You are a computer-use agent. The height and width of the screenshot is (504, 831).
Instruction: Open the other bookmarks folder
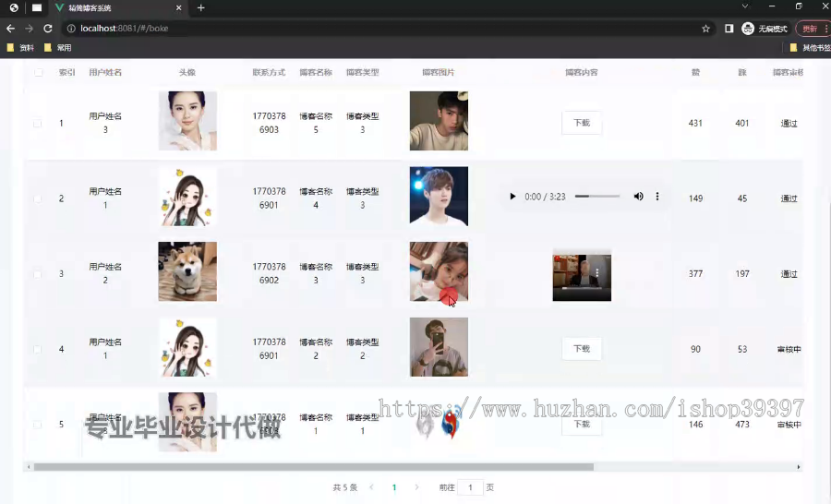pos(810,48)
